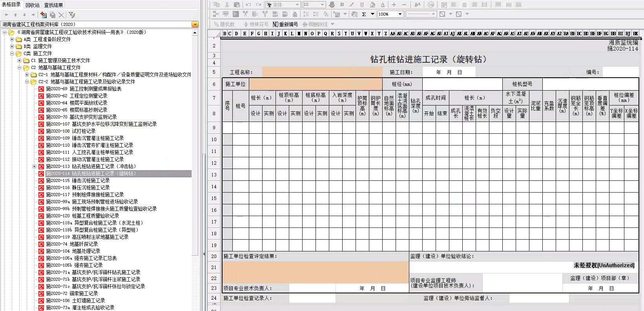
Task: Add new table icon in left panel
Action: 44,15
